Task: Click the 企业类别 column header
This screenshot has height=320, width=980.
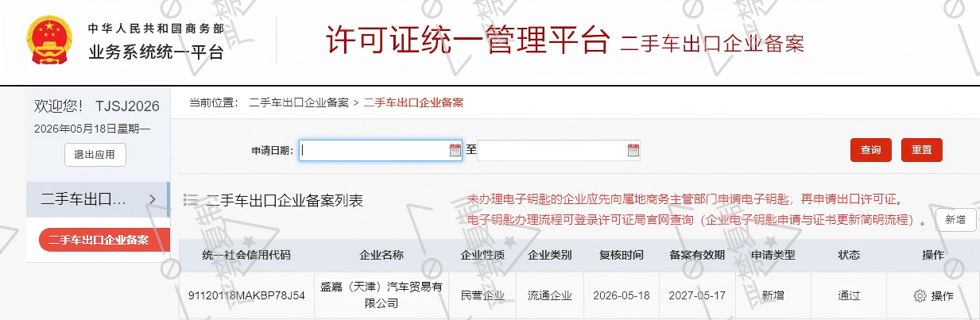Action: pos(550,255)
